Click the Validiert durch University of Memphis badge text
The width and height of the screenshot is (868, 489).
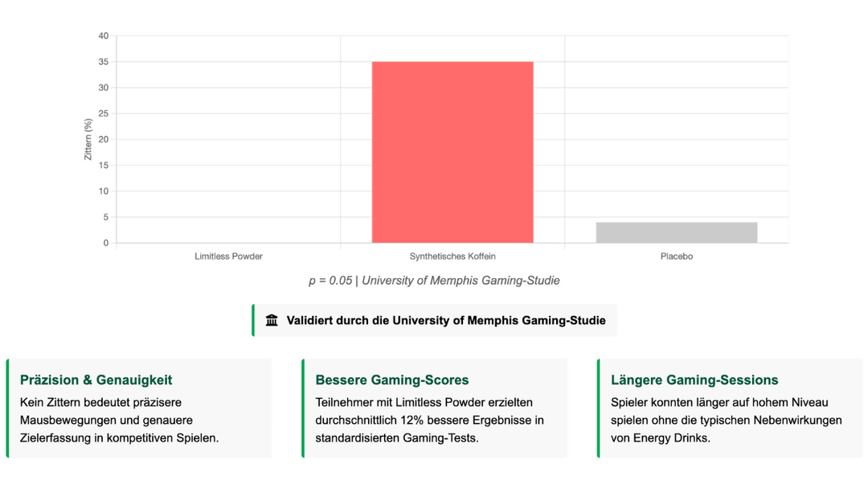click(x=446, y=320)
